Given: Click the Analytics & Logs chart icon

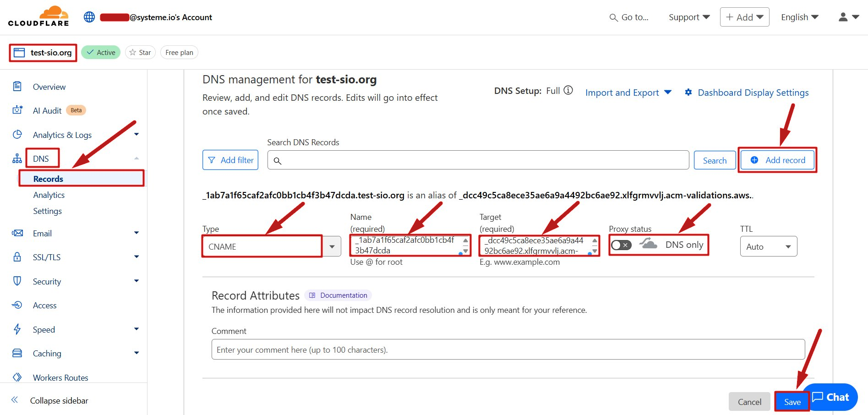Looking at the screenshot, I should (17, 135).
